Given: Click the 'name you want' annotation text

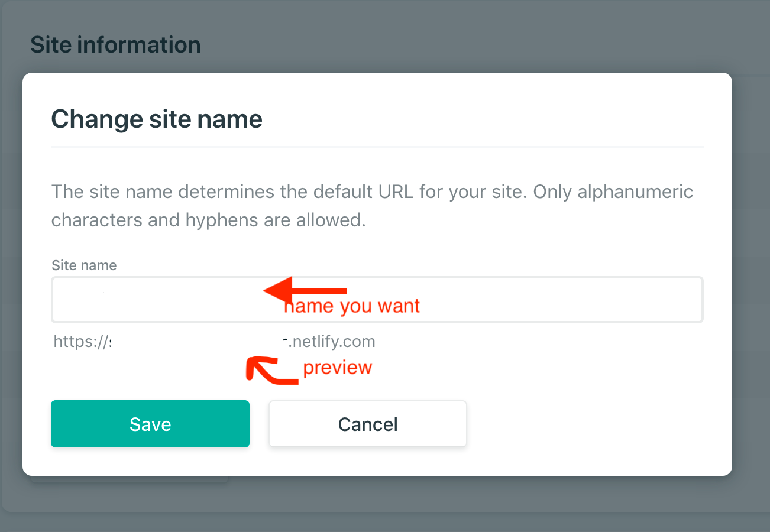Looking at the screenshot, I should point(352,306).
